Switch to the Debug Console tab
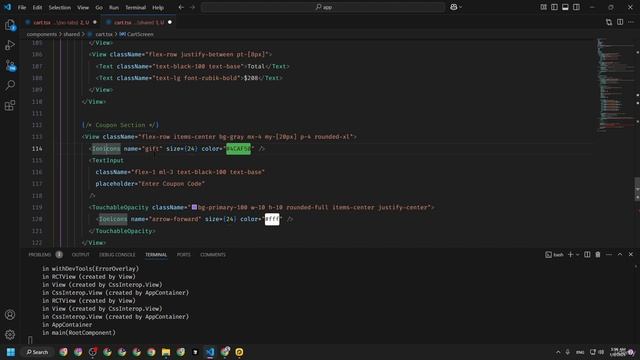Screen dimensions: 640x360 [x=117, y=254]
